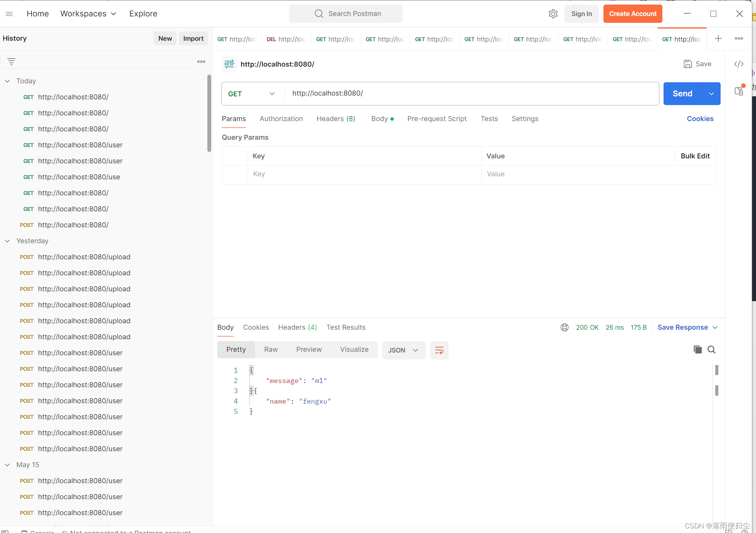Image resolution: width=756 pixels, height=533 pixels.
Task: Search within the response body
Action: tap(711, 349)
